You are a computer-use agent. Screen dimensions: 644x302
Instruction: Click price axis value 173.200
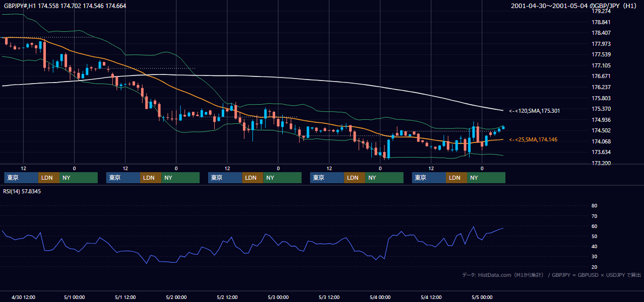tap(601, 163)
